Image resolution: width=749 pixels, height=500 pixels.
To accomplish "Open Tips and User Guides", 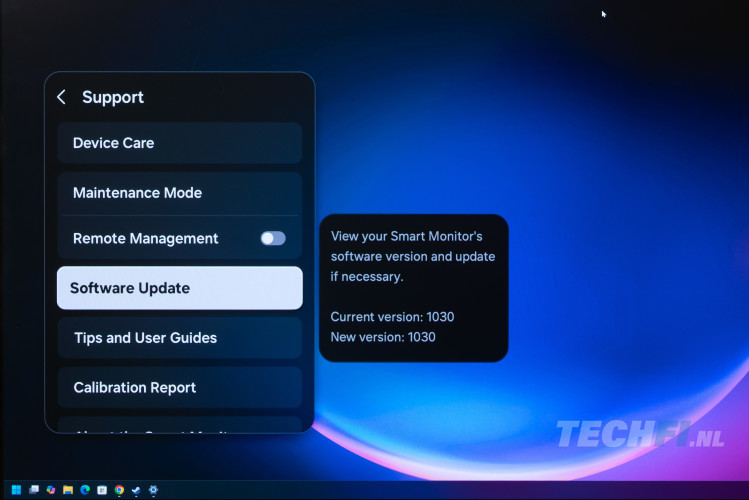I will pos(180,338).
